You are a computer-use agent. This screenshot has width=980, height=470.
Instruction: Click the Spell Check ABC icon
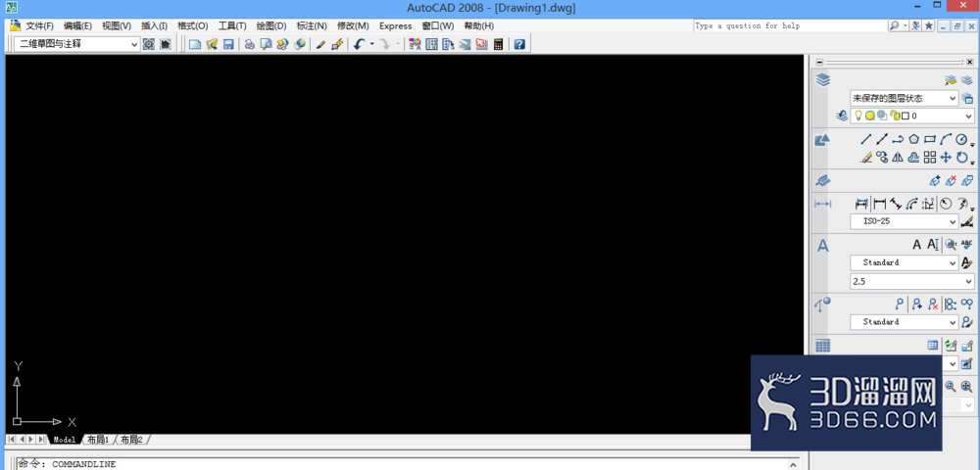[967, 245]
